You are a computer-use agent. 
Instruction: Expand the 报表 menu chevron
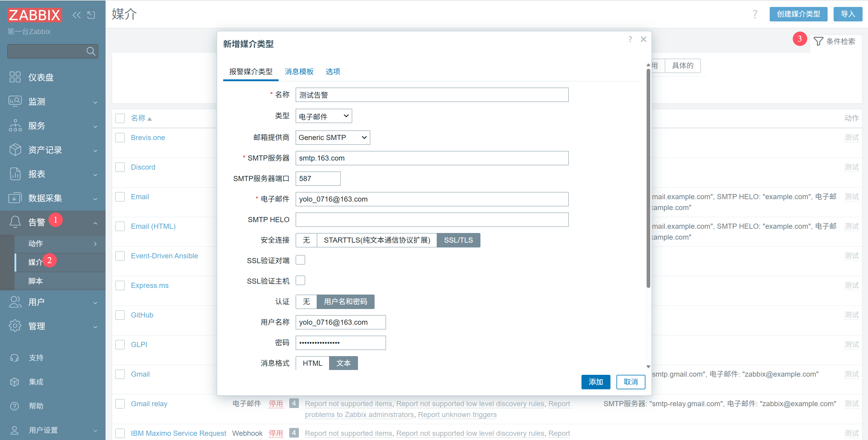(x=95, y=175)
